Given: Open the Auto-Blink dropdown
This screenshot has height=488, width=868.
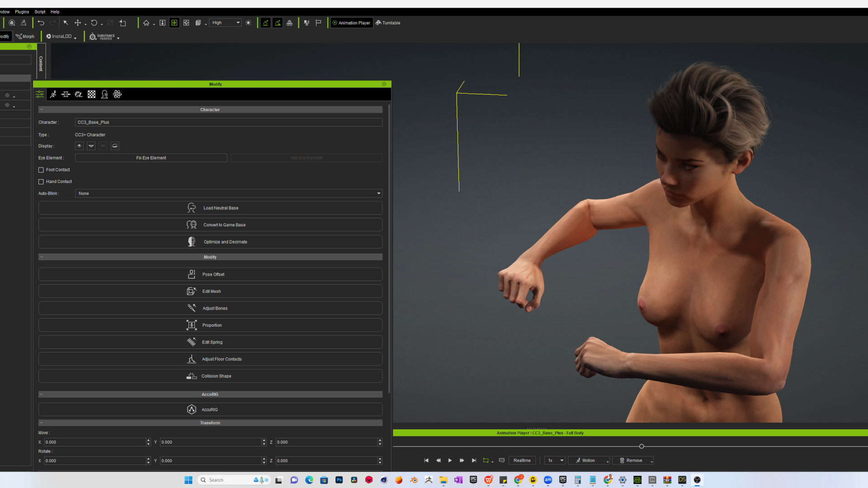Looking at the screenshot, I should click(228, 194).
